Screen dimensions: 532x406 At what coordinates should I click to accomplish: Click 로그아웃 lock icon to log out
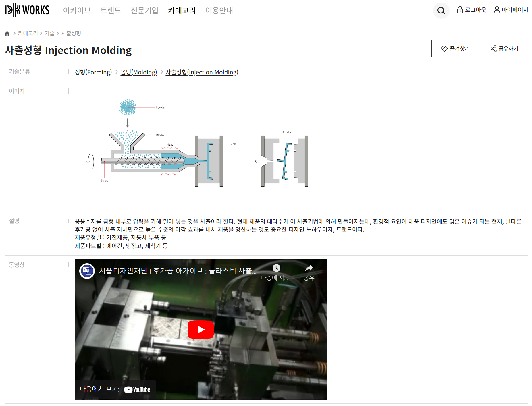(x=460, y=10)
